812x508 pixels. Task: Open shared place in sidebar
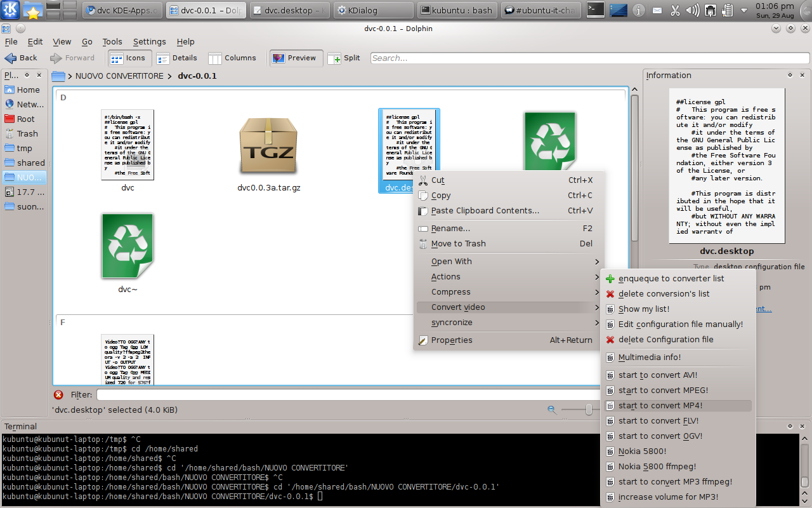click(x=24, y=163)
